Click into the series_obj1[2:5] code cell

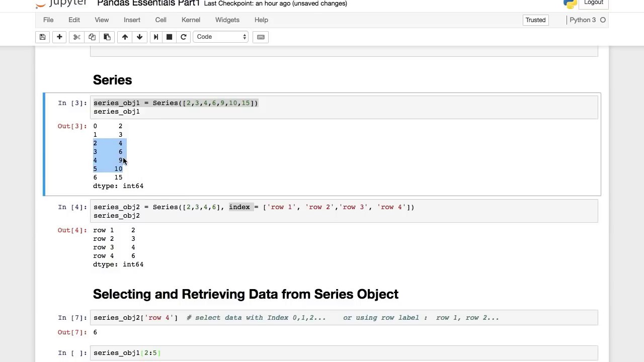tap(344, 353)
